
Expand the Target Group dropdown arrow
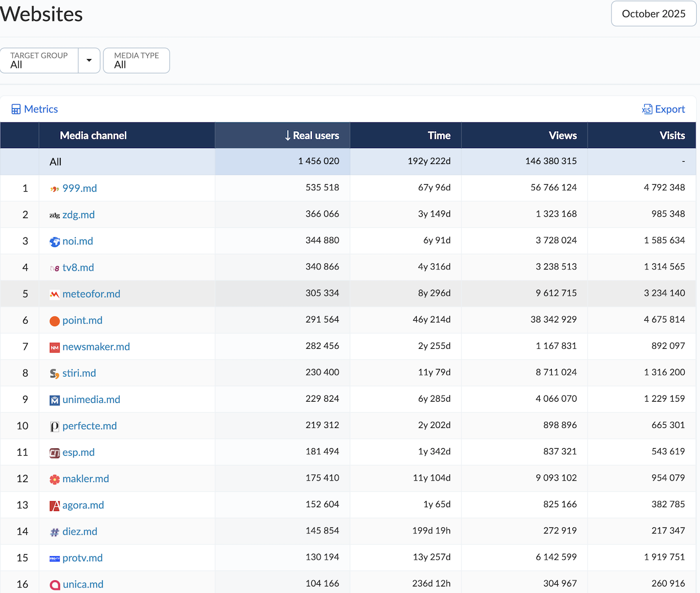(x=89, y=60)
